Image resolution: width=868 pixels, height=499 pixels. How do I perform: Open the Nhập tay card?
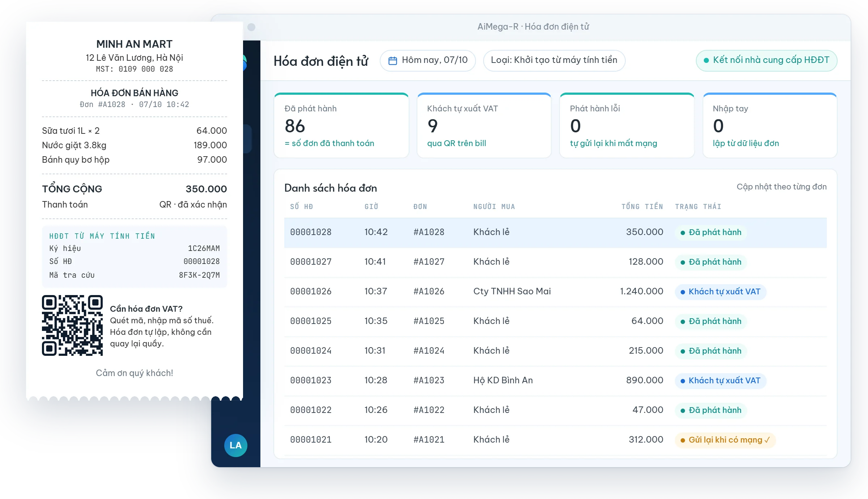770,125
